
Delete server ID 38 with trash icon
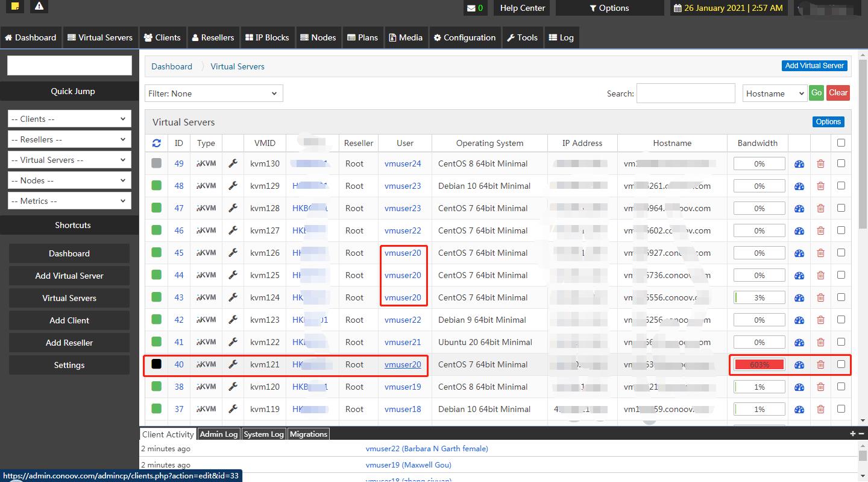click(x=820, y=387)
